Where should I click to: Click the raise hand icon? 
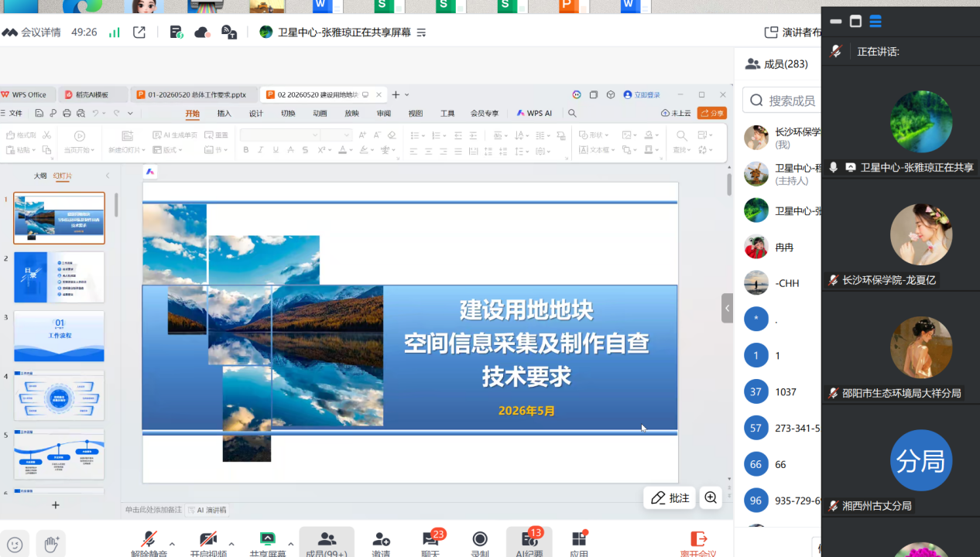tap(51, 545)
